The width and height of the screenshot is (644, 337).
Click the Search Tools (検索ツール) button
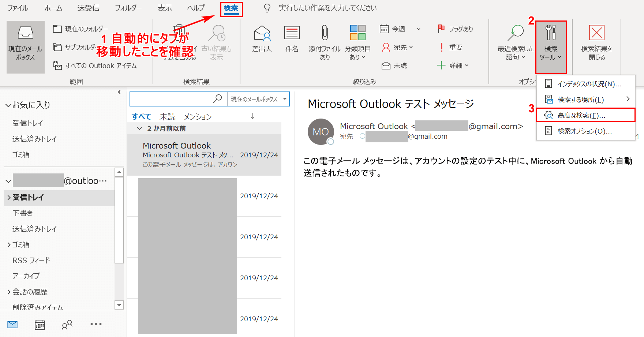(x=551, y=47)
